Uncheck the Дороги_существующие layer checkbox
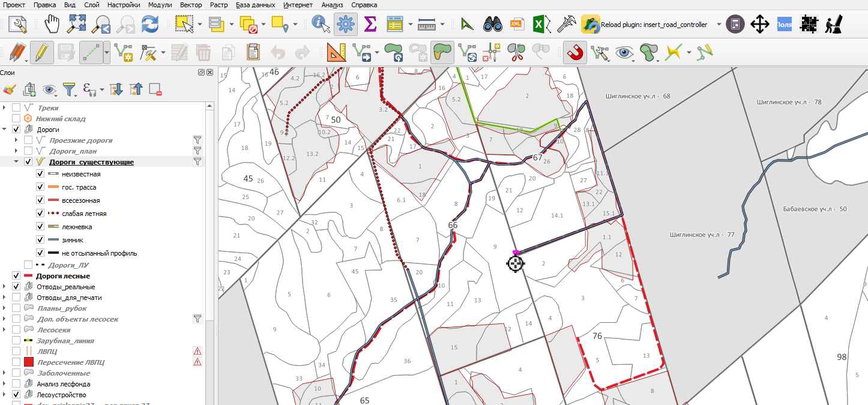This screenshot has width=868, height=405. 28,162
